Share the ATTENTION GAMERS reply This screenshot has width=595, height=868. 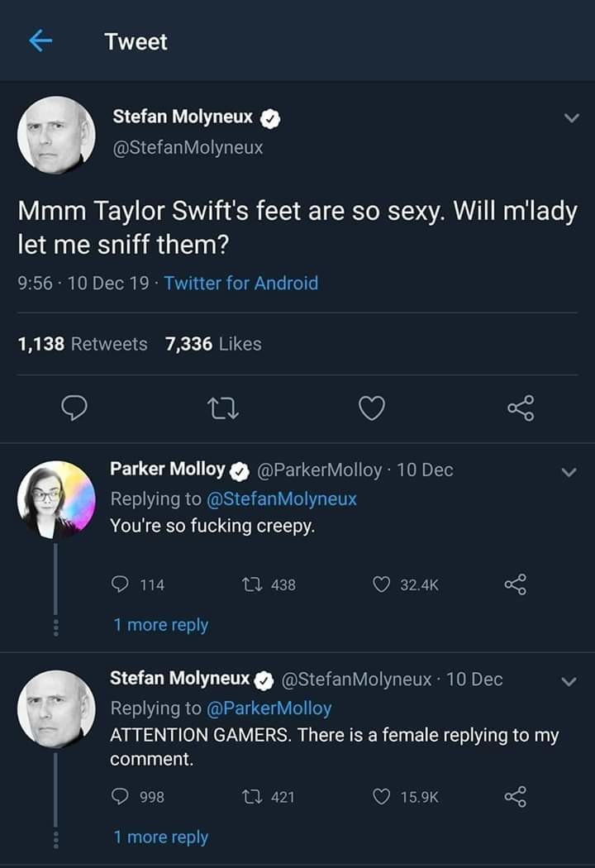514,796
